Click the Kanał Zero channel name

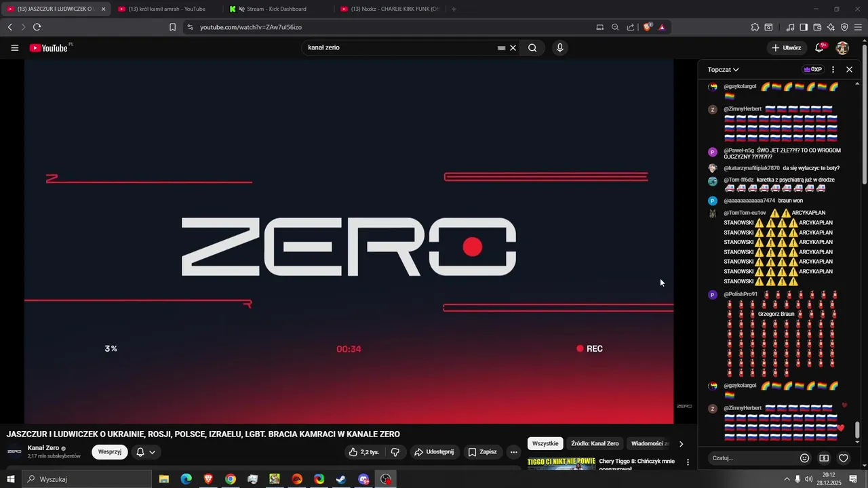(x=43, y=448)
